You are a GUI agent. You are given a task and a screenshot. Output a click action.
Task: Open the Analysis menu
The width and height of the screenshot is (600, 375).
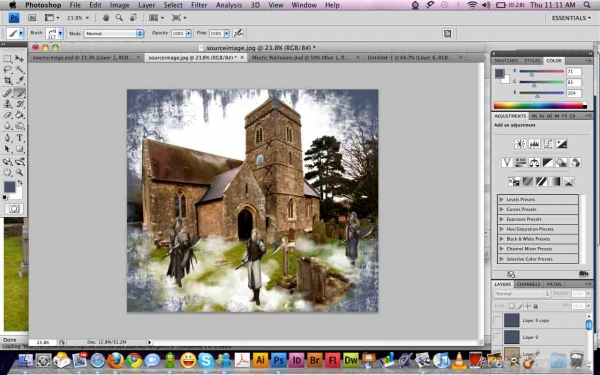click(x=229, y=5)
